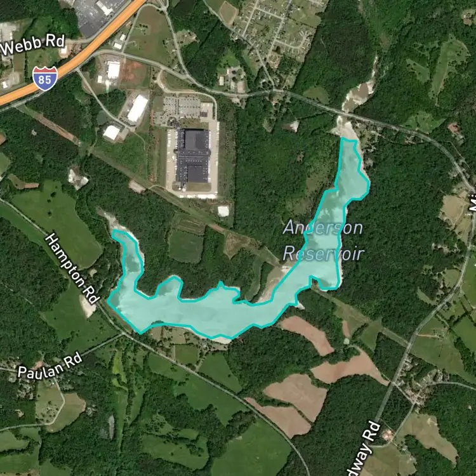Viewport: 476px width, 476px height.
Task: Select the residential subdivision at the top
Action: point(275,29)
